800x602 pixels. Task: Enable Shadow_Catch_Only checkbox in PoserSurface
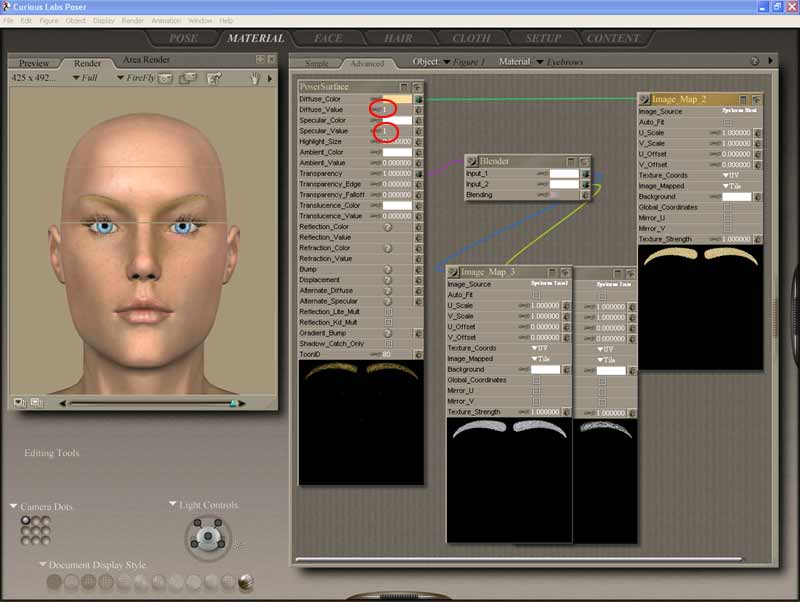388,343
